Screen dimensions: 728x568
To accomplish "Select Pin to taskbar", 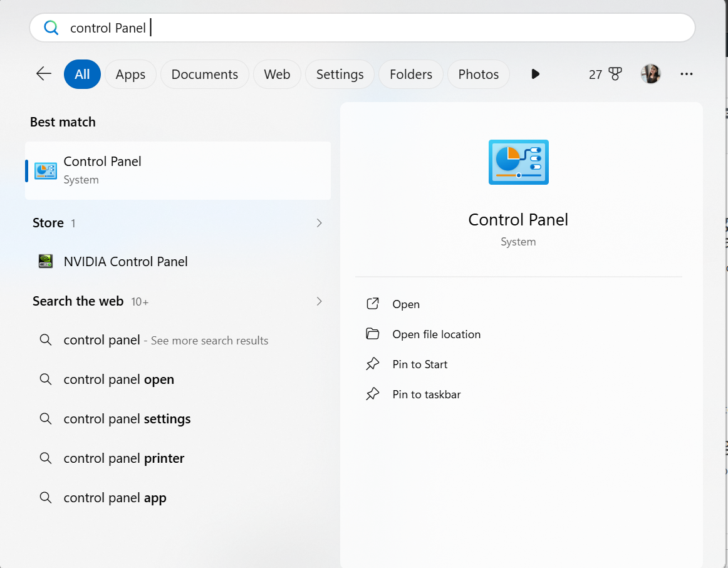I will click(x=427, y=395).
